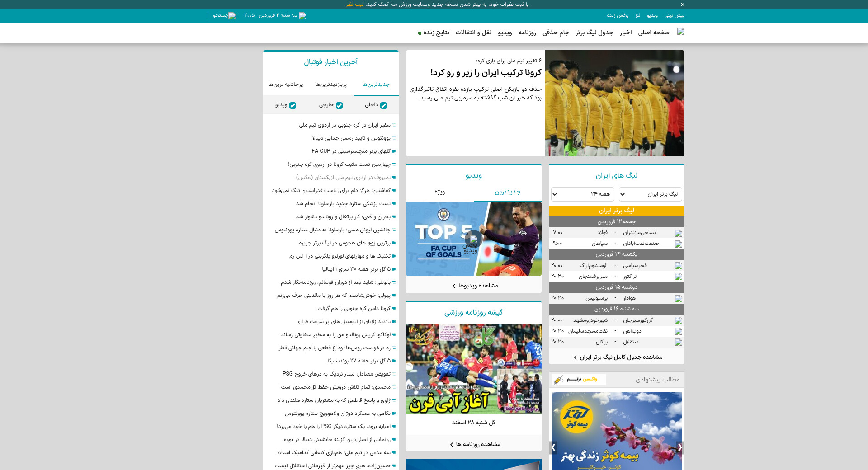Image resolution: width=868 pixels, height=470 pixels.
Task: Toggle the ویدیو news filter checkbox
Action: [x=292, y=105]
